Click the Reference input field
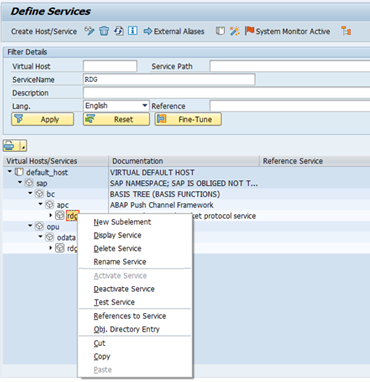This screenshot has width=370, height=382. pyautogui.click(x=290, y=106)
